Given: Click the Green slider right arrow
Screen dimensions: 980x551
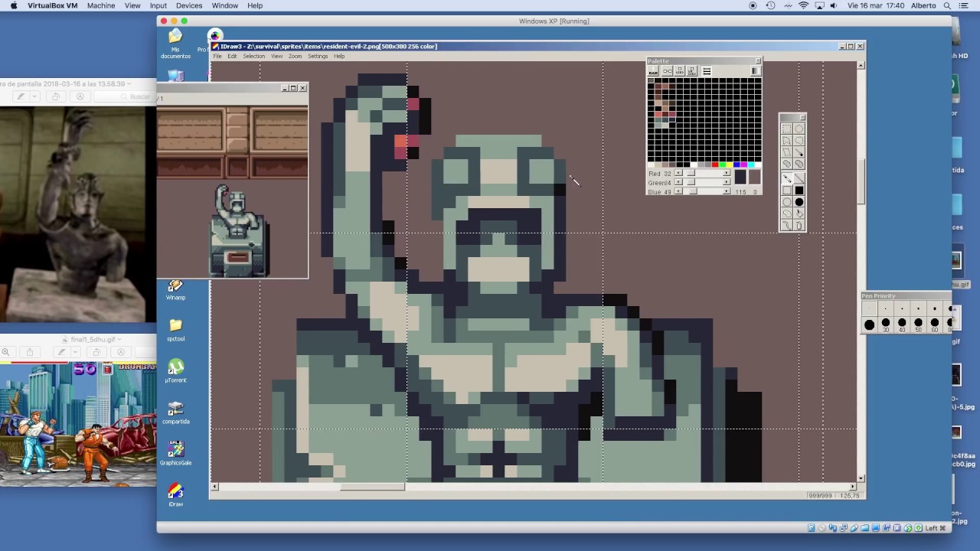Looking at the screenshot, I should click(x=727, y=182).
